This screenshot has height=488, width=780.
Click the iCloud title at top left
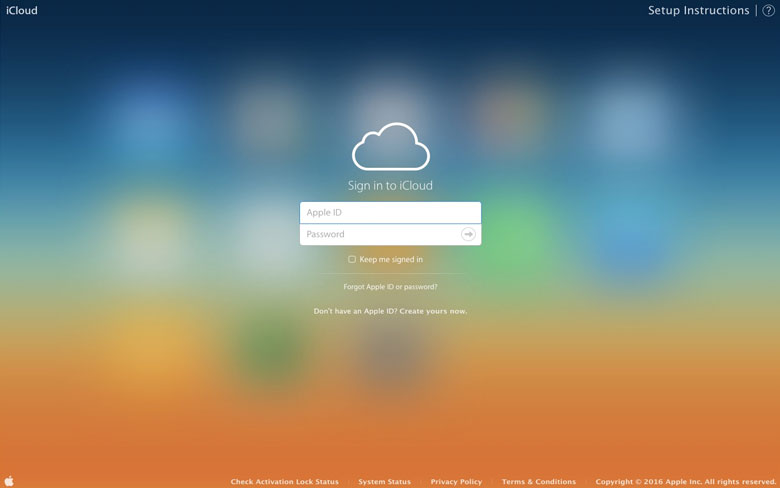tap(21, 10)
